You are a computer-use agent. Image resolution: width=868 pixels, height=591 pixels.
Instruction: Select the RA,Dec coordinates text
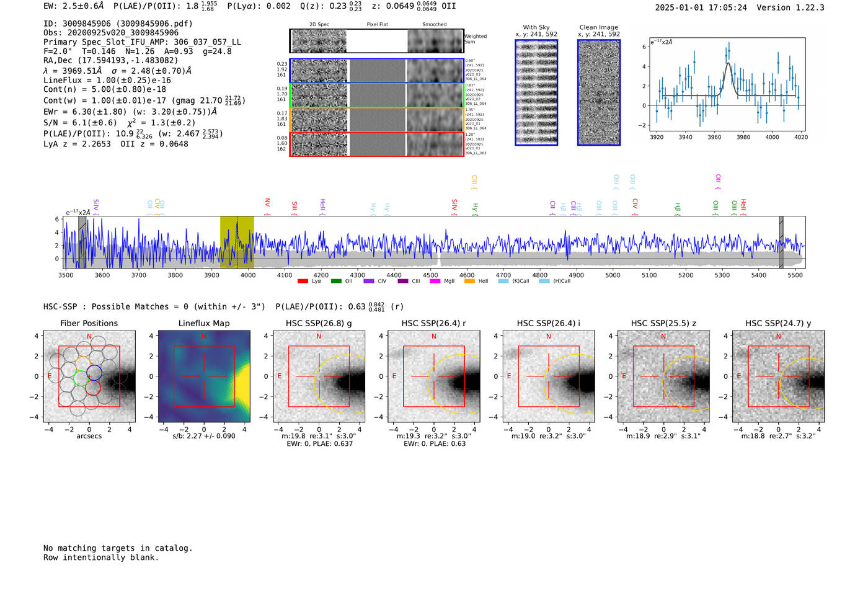coord(110,61)
